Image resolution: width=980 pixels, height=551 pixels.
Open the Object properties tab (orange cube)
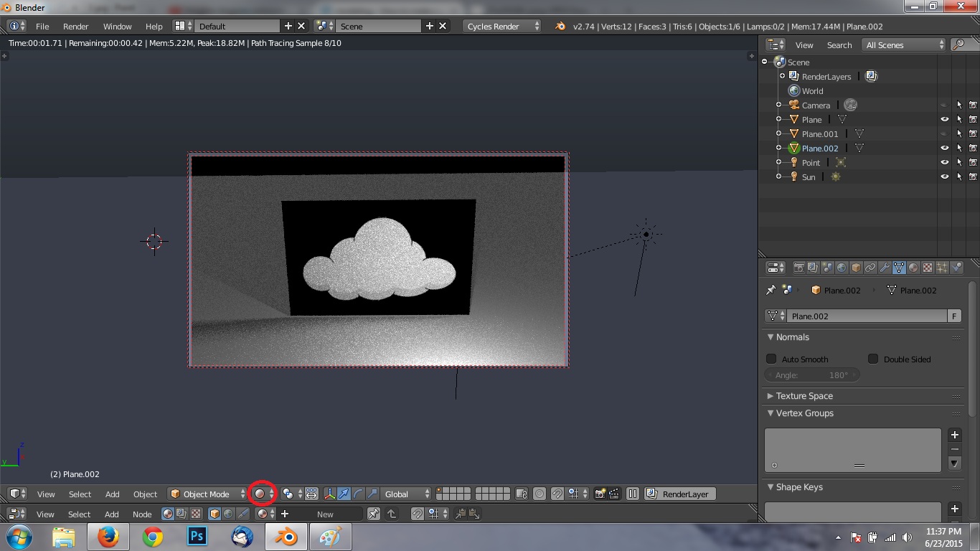[856, 268]
